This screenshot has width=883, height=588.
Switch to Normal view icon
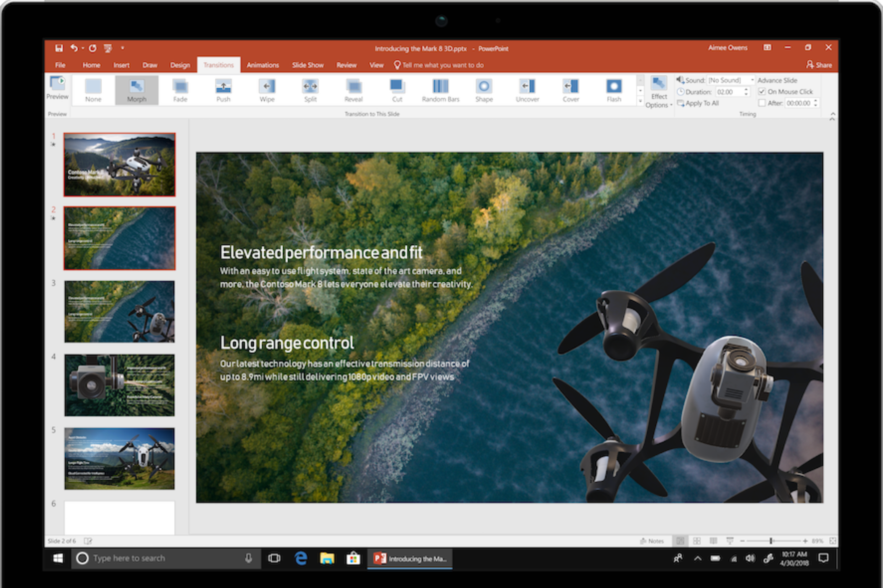pyautogui.click(x=680, y=541)
